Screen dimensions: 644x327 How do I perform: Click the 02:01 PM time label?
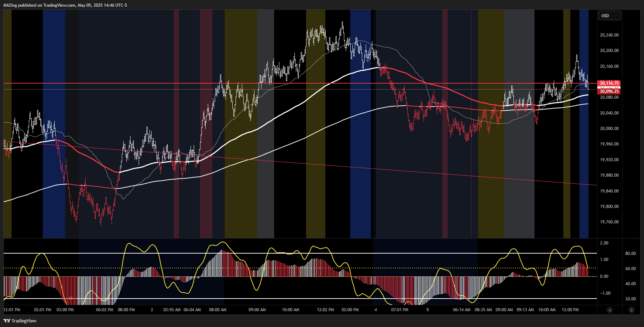pos(43,310)
